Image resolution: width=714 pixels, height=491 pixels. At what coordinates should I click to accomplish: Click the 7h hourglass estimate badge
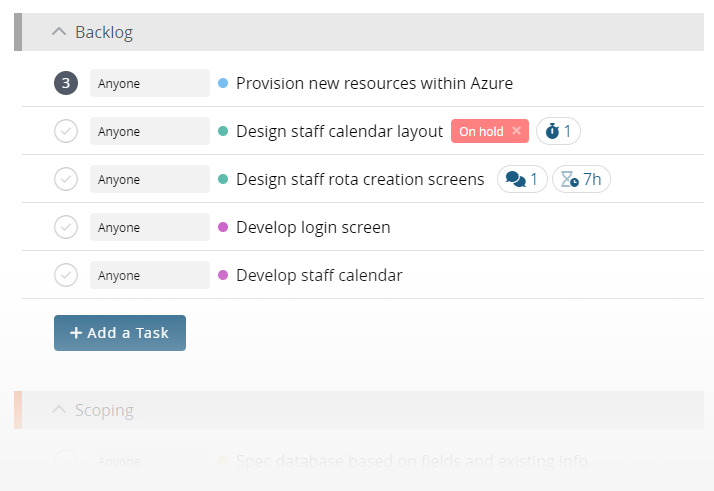click(x=581, y=179)
